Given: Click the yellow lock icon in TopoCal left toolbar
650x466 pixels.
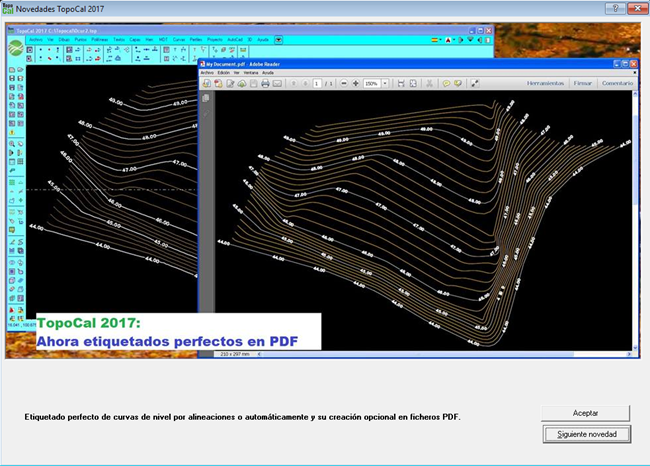Looking at the screenshot, I should tap(12, 132).
